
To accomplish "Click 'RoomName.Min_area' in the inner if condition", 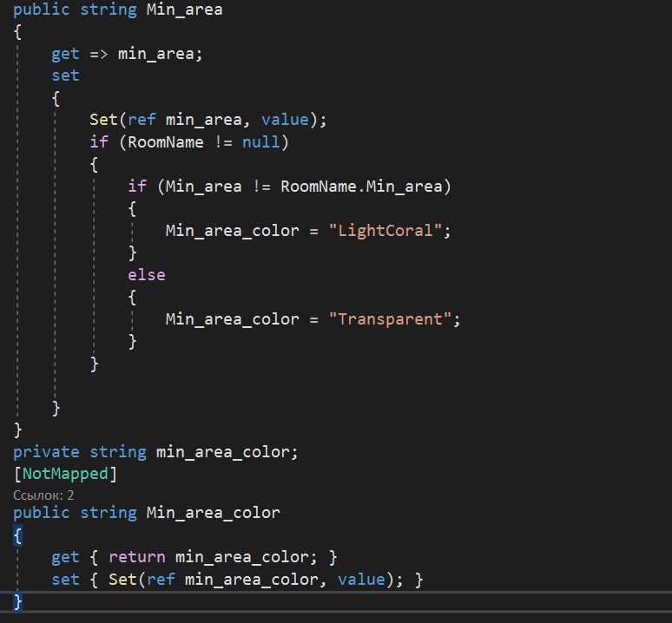I will (x=361, y=187).
